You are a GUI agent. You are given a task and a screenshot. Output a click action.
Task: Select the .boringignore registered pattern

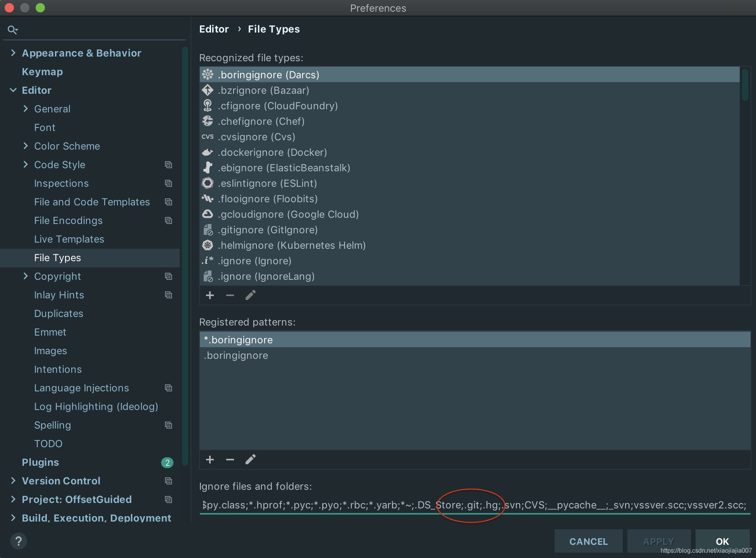[x=236, y=355]
